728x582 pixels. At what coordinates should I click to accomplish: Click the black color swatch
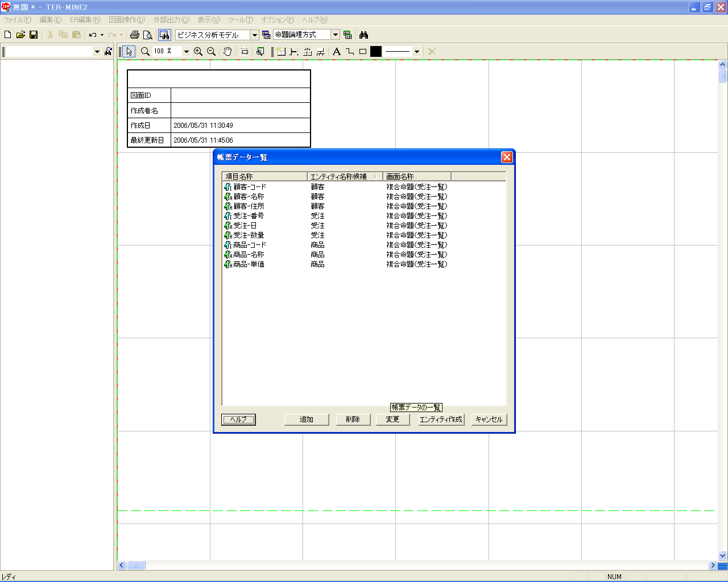(x=376, y=52)
